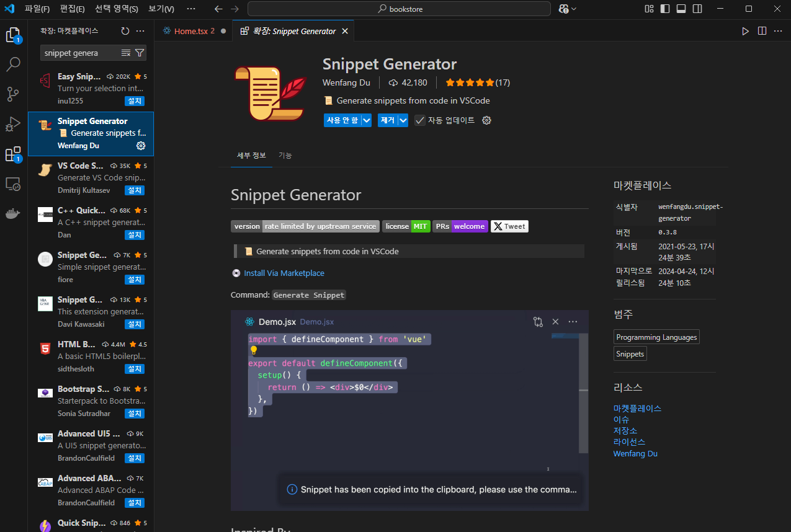
Task: Open the 이슈 issues link
Action: click(x=621, y=420)
